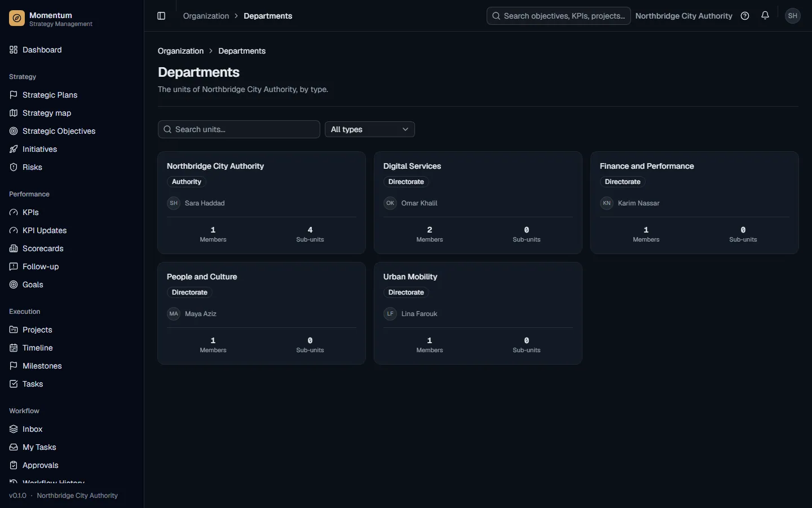The image size is (812, 508).
Task: Click Organization link above Departments heading
Action: (180, 51)
